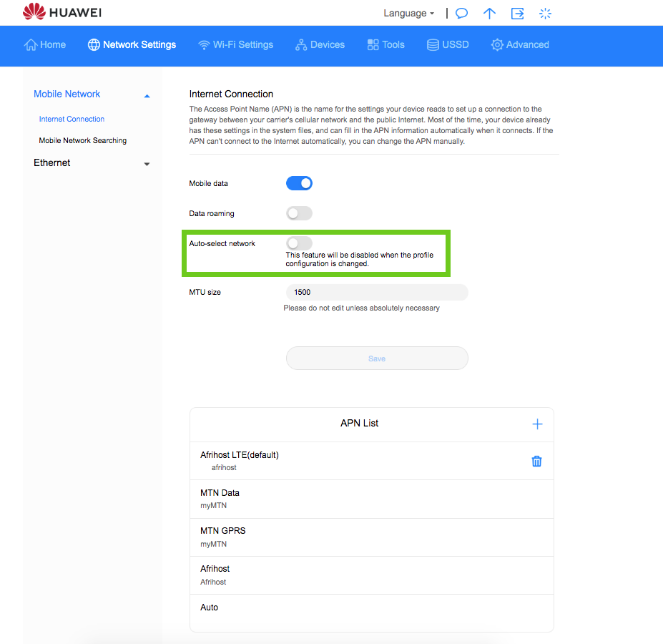Add a new APN with plus icon

click(x=537, y=424)
